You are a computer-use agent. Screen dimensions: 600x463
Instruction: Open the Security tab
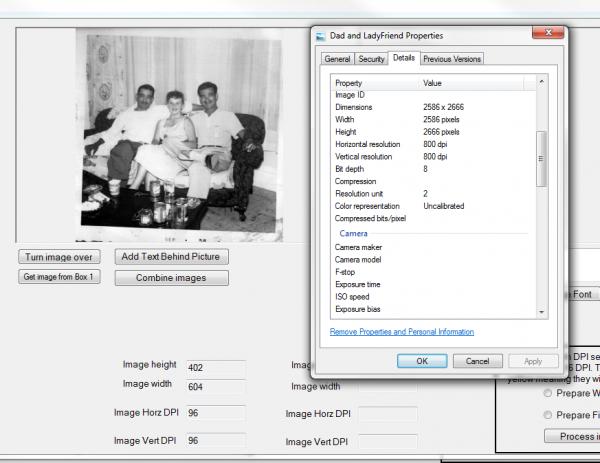coord(371,59)
